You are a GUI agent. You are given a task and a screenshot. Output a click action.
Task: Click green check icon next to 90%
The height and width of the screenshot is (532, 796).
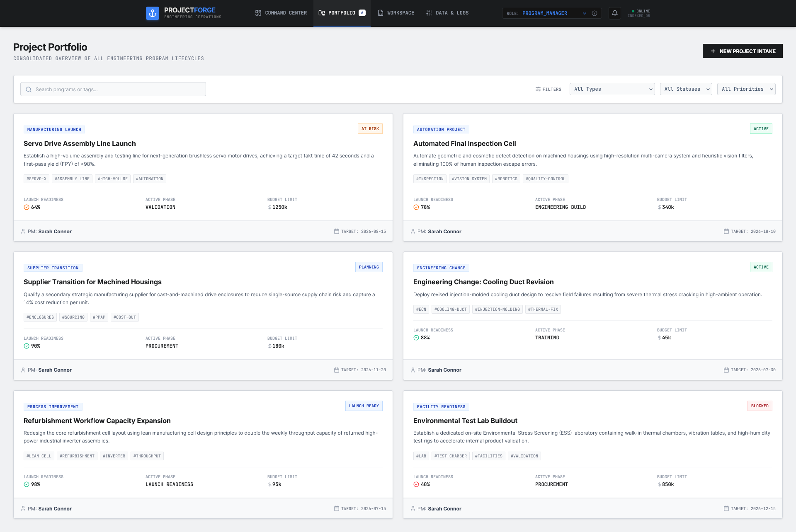[27, 346]
